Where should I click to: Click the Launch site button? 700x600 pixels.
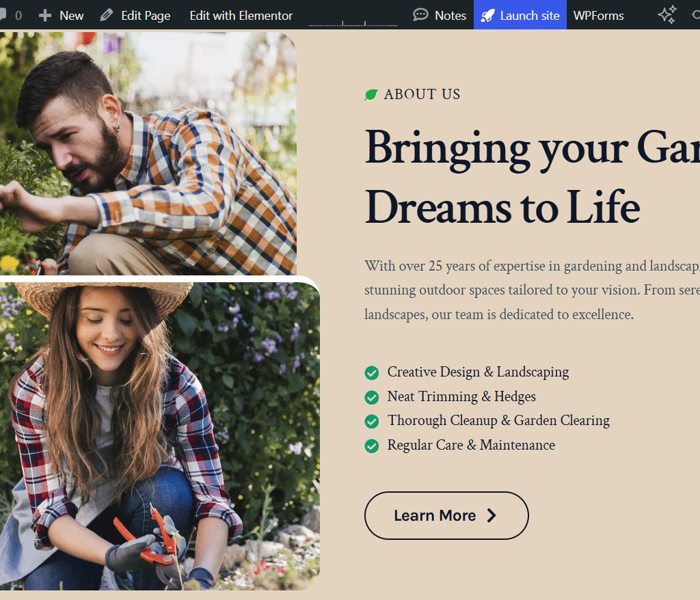tap(520, 15)
